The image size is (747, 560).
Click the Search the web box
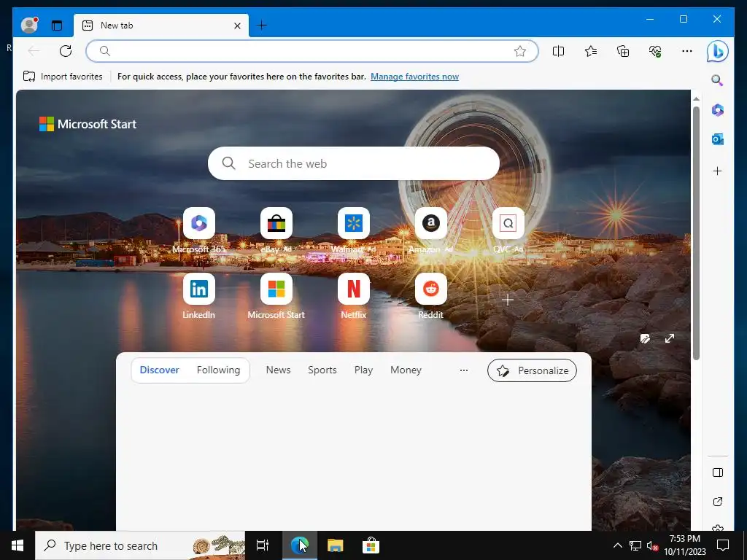[x=354, y=163]
